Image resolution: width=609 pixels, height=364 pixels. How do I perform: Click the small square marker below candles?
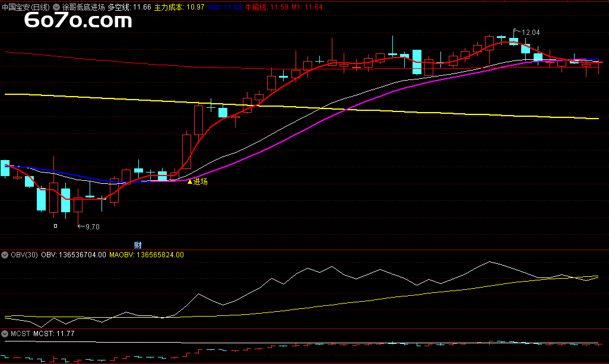pos(56,226)
